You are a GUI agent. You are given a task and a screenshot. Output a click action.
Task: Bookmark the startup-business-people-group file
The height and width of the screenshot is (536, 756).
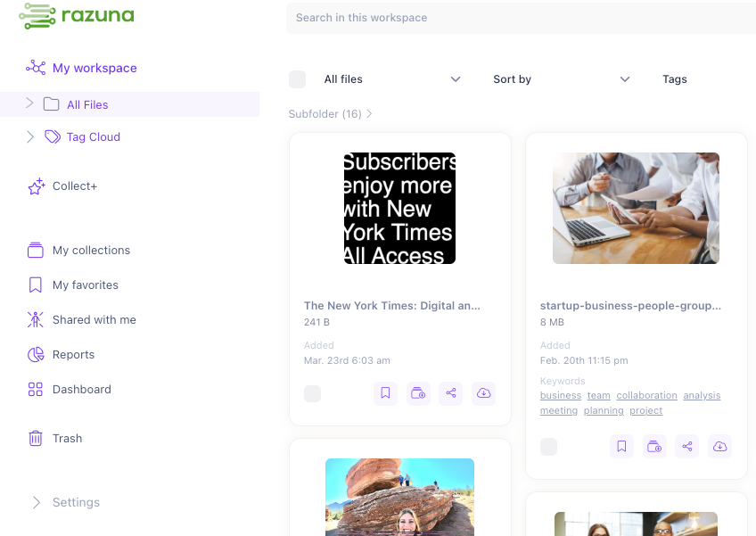click(621, 446)
